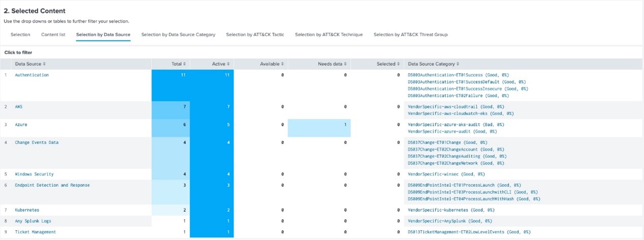644x240 pixels.
Task: Open Selection by ATT&CK Technique tab
Action: coord(328,35)
